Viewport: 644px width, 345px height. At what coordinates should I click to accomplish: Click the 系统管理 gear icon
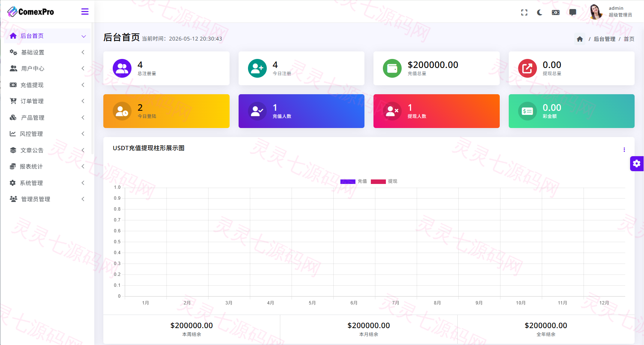13,183
